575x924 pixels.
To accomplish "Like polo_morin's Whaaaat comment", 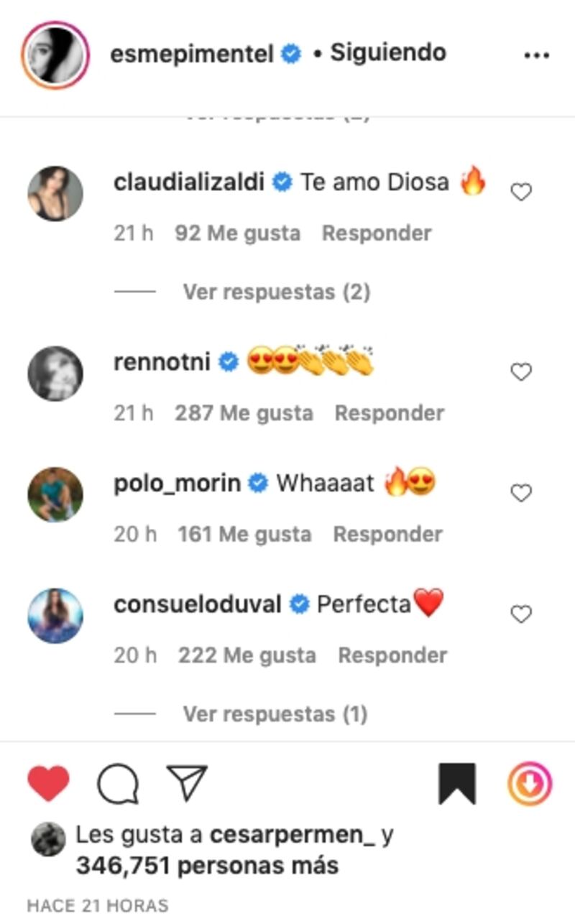I will click(520, 493).
